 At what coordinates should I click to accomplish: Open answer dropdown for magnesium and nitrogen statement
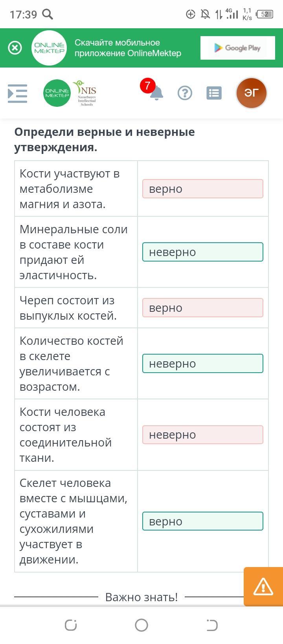(x=203, y=189)
